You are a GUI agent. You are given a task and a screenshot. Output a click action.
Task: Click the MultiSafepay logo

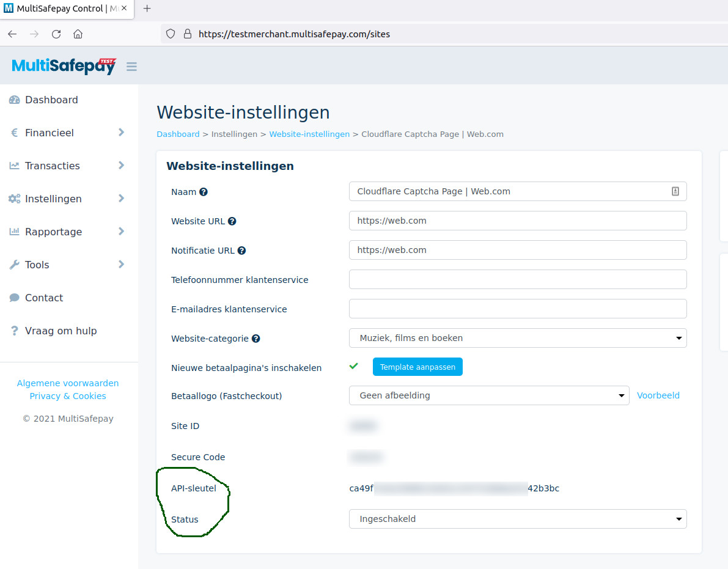[x=64, y=66]
